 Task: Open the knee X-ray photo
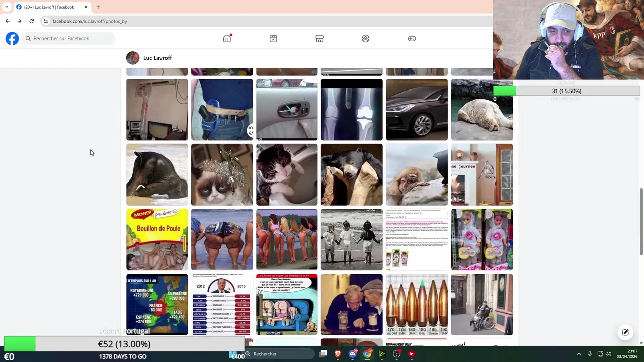(x=352, y=110)
